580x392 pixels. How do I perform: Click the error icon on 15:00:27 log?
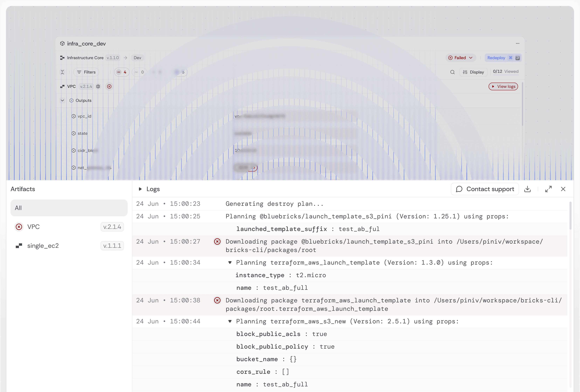[x=217, y=241]
